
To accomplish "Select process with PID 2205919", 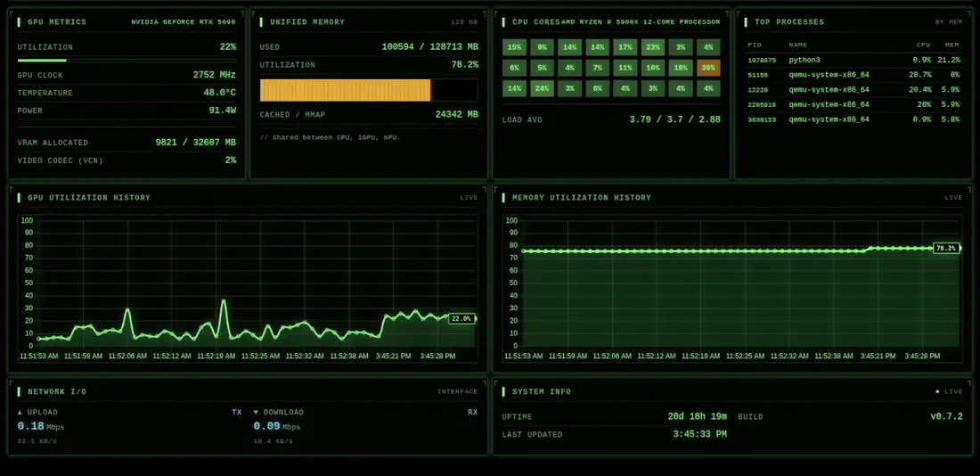I will click(853, 104).
